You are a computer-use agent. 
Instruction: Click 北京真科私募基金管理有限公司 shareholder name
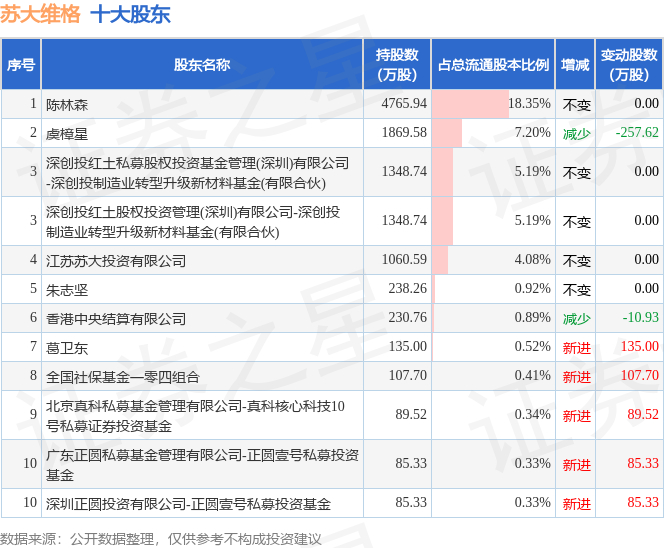195,416
